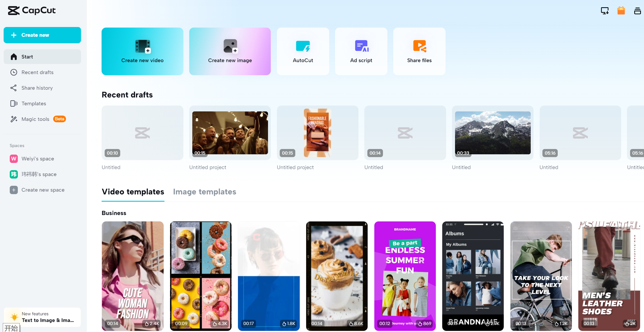Image resolution: width=644 pixels, height=332 pixels.
Task: Expand Weiyi's space section
Action: 38,158
